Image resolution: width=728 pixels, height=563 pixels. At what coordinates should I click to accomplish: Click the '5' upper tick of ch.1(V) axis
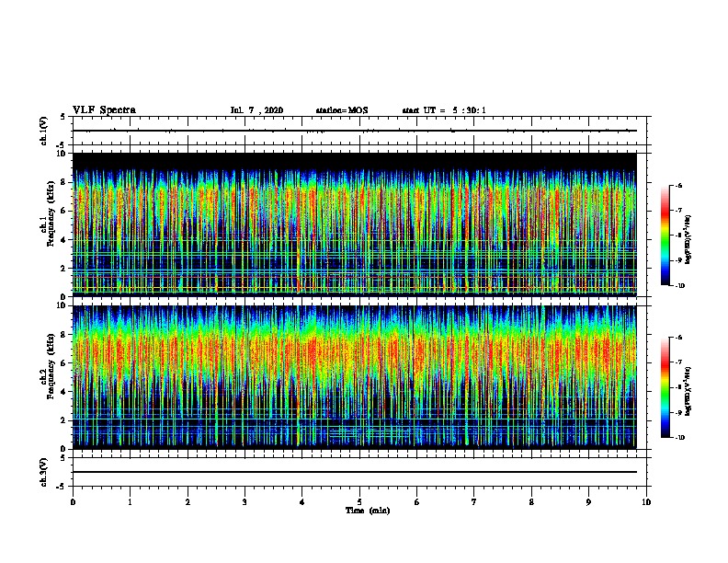click(63, 117)
